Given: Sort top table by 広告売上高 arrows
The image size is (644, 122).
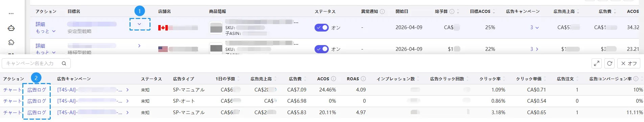Looking at the screenshot, I should coord(578,12).
